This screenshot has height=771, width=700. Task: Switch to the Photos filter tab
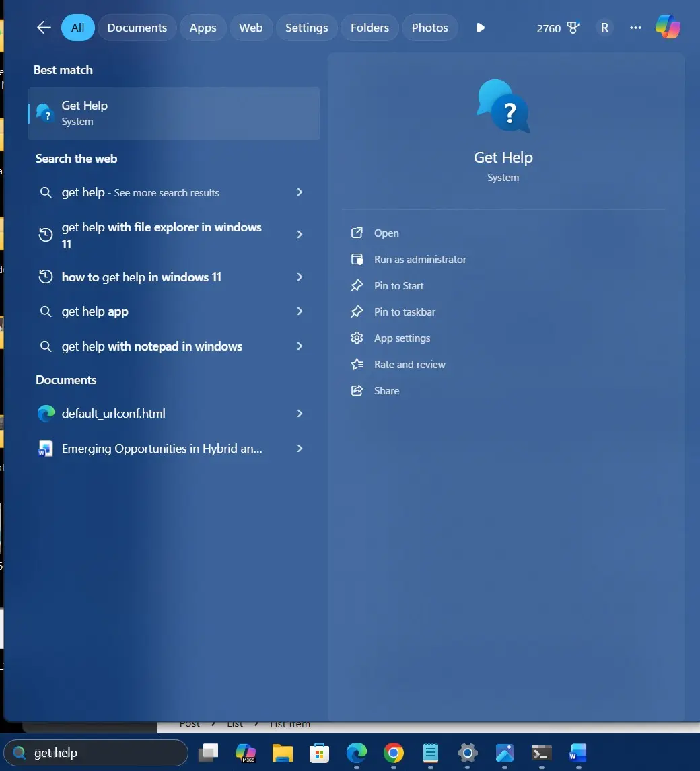430,28
